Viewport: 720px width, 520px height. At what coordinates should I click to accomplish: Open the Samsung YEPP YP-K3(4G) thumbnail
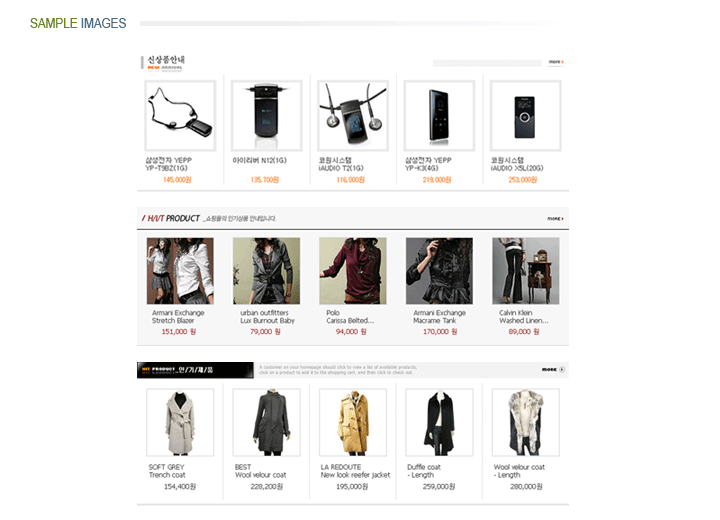(x=439, y=116)
